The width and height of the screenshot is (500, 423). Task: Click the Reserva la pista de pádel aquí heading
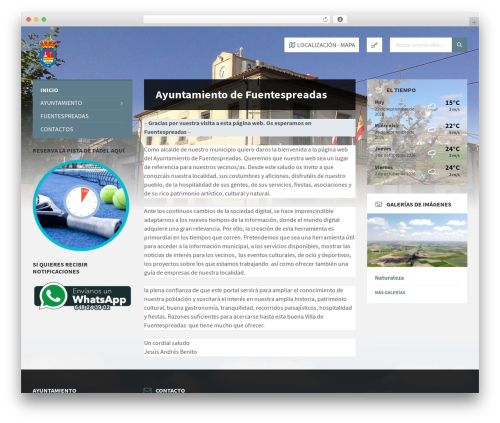(x=79, y=151)
